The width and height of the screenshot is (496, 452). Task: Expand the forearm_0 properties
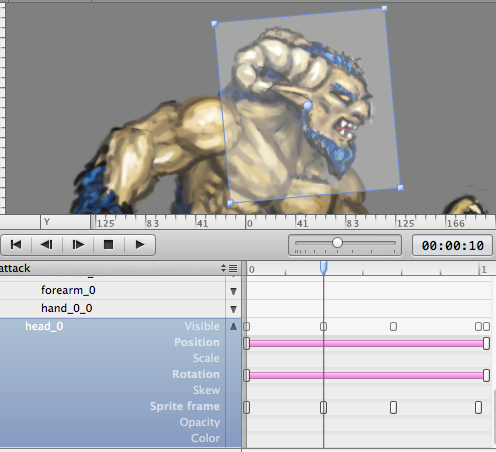click(233, 291)
